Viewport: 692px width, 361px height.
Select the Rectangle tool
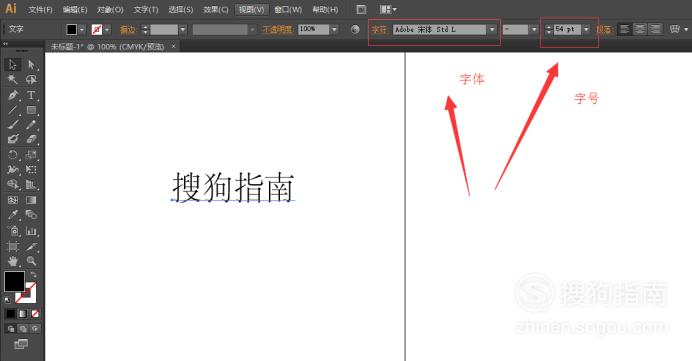click(x=31, y=110)
